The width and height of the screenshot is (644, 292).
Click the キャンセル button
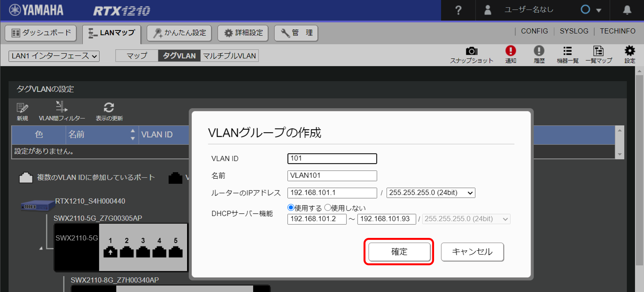tap(472, 252)
